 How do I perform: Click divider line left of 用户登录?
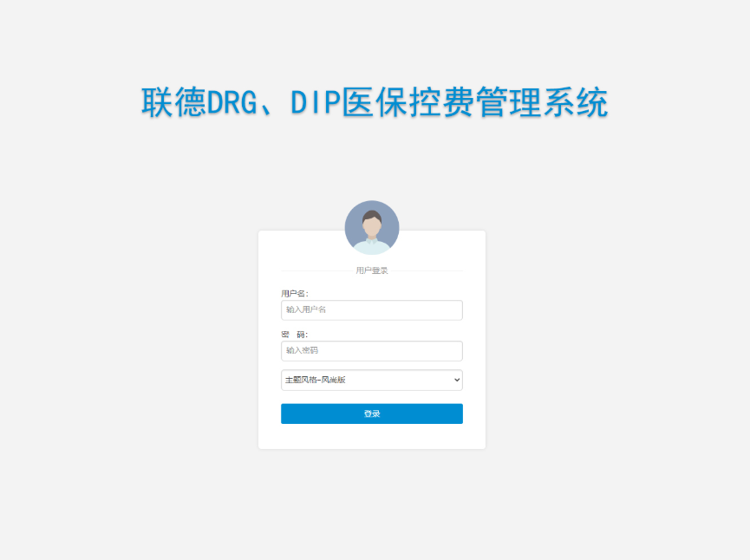pyautogui.click(x=316, y=270)
